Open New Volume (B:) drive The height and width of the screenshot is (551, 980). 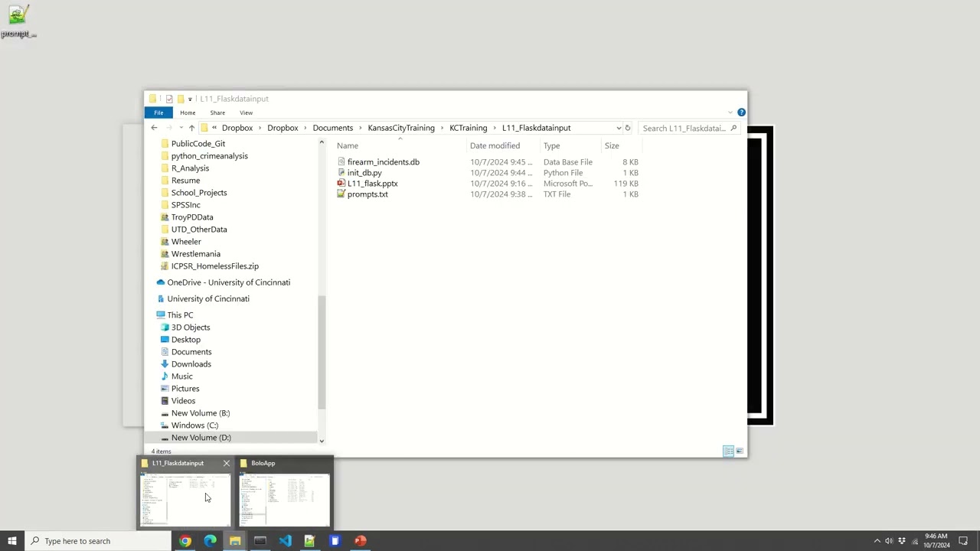coord(200,412)
